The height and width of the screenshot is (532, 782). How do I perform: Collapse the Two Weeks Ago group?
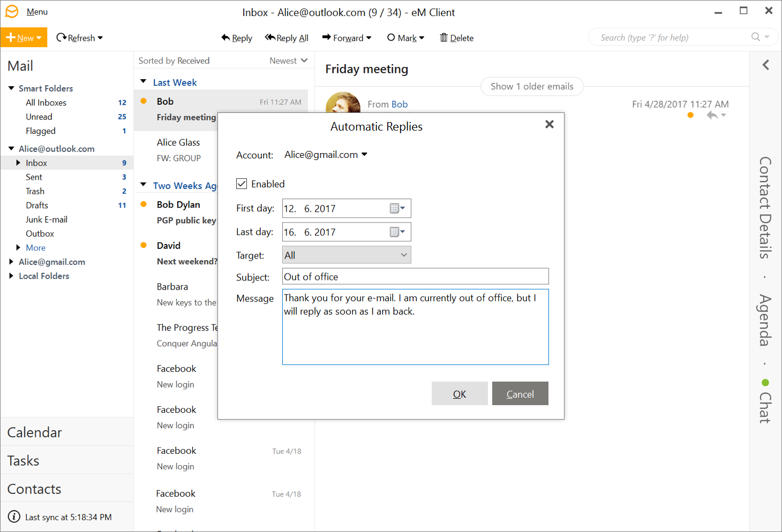[x=143, y=185]
